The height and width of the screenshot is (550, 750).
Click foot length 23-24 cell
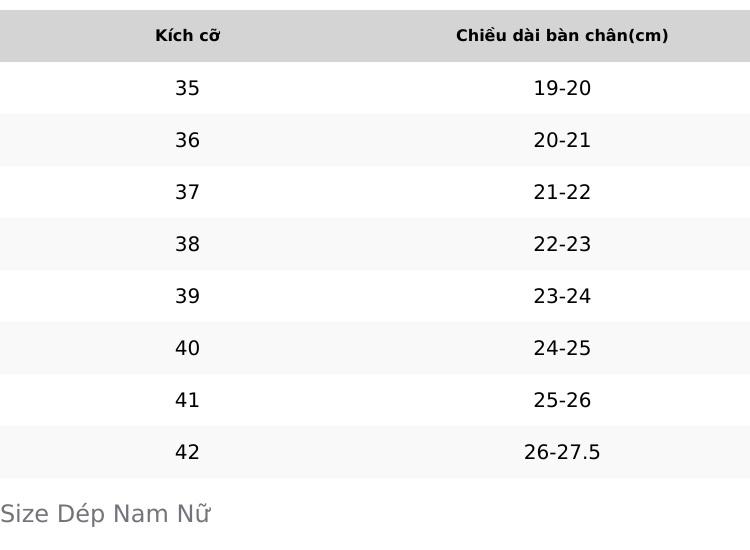[x=562, y=296]
